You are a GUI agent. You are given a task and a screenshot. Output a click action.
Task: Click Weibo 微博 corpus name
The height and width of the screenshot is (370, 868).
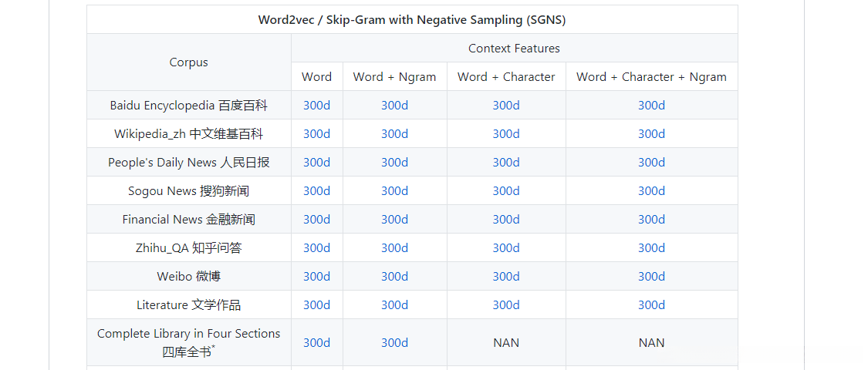point(189,276)
